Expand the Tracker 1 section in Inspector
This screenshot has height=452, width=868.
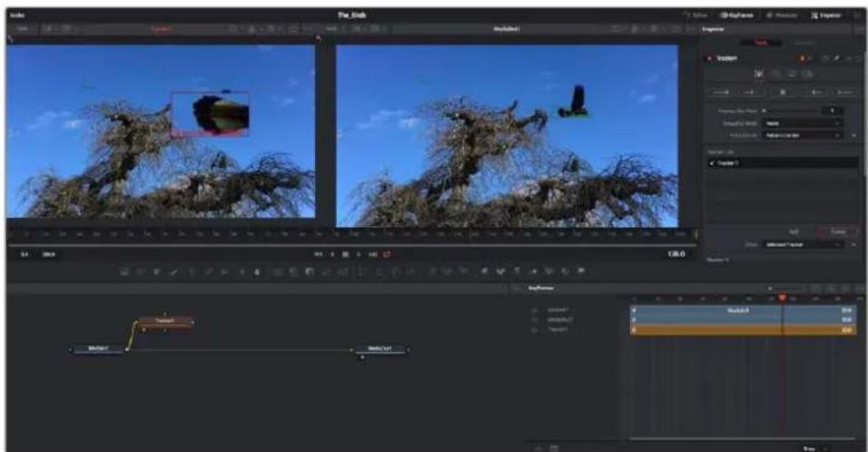tap(718, 260)
